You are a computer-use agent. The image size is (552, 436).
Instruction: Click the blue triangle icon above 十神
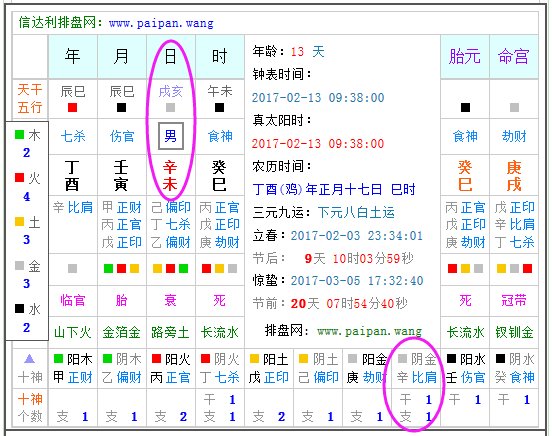pos(30,359)
